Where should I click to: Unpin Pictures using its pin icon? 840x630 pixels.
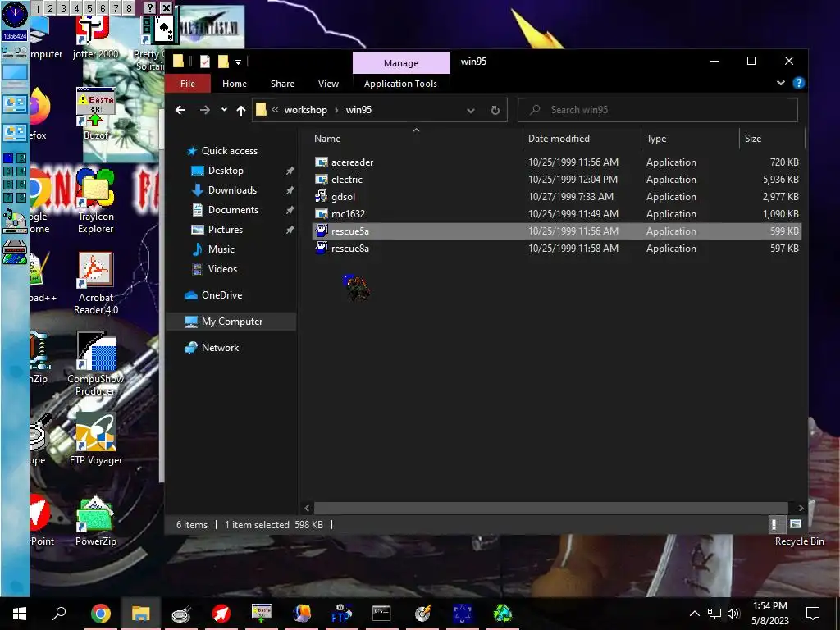tap(290, 230)
